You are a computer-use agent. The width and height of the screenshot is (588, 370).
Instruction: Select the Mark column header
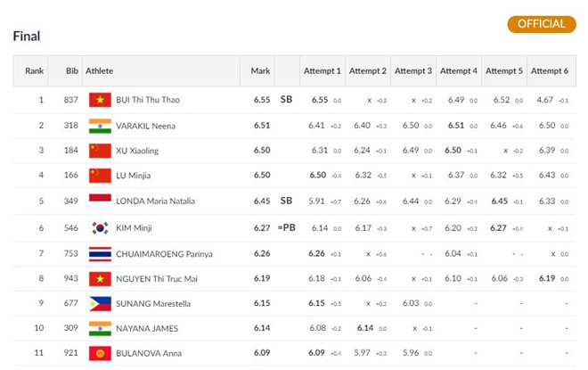point(260,70)
